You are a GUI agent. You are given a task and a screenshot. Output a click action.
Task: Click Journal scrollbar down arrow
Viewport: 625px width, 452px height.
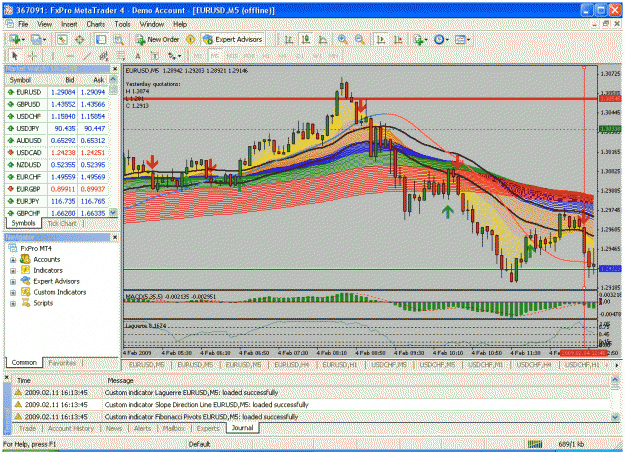(x=615, y=417)
